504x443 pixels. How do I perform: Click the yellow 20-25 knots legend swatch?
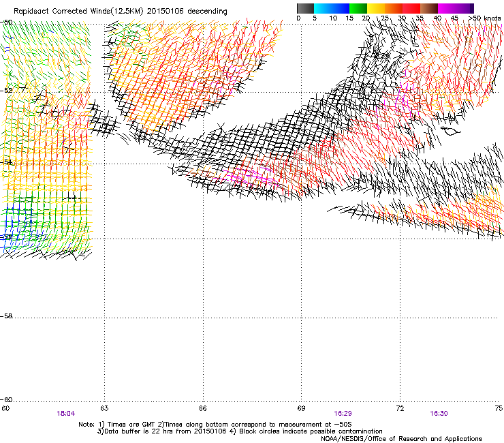pyautogui.click(x=376, y=8)
